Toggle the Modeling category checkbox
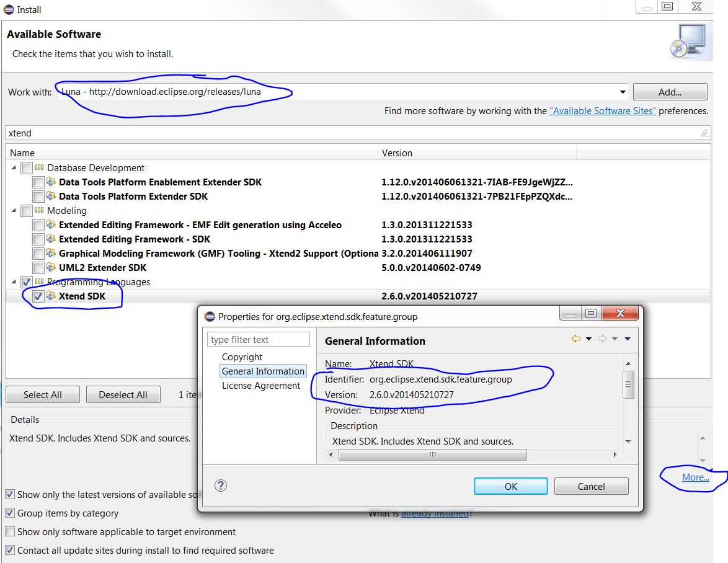The width and height of the screenshot is (728, 563). 27,211
